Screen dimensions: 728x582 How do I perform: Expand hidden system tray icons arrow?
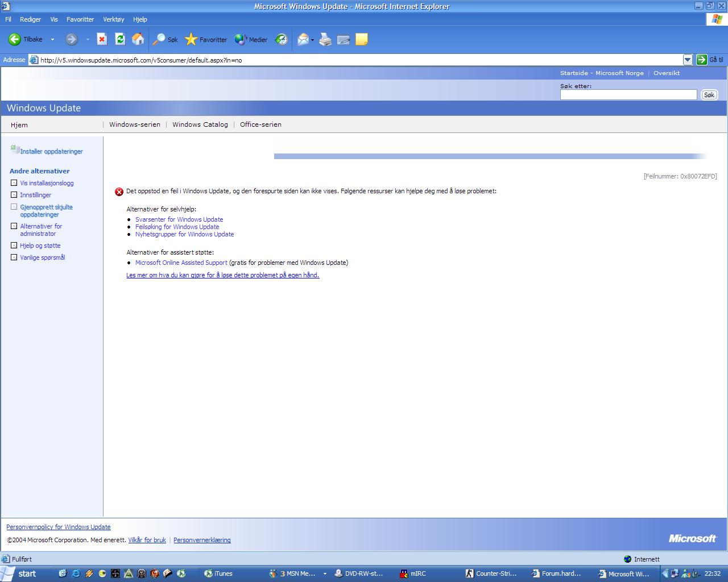(x=665, y=573)
